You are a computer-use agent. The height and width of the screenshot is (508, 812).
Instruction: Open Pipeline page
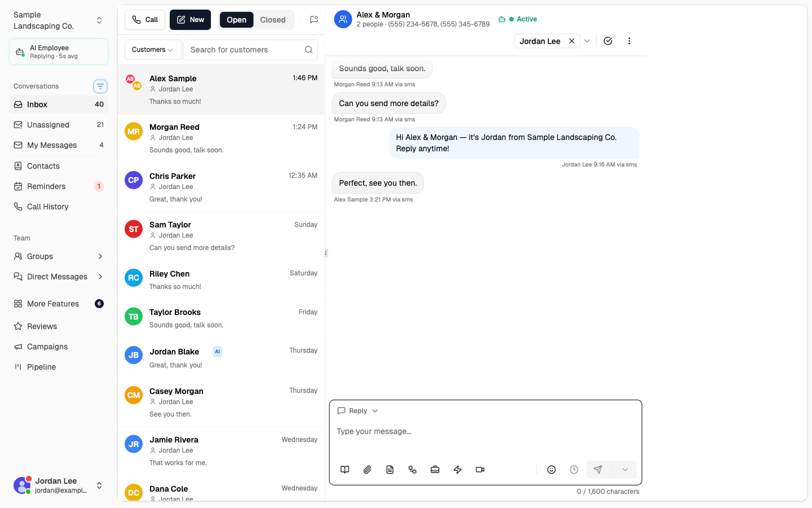tap(59, 367)
